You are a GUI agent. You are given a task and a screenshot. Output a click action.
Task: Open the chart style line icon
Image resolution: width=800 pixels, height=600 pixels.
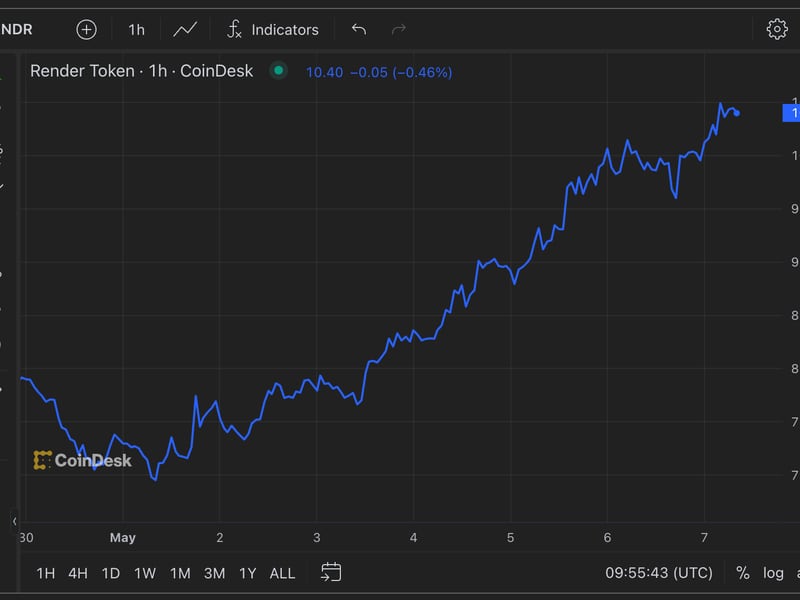185,29
